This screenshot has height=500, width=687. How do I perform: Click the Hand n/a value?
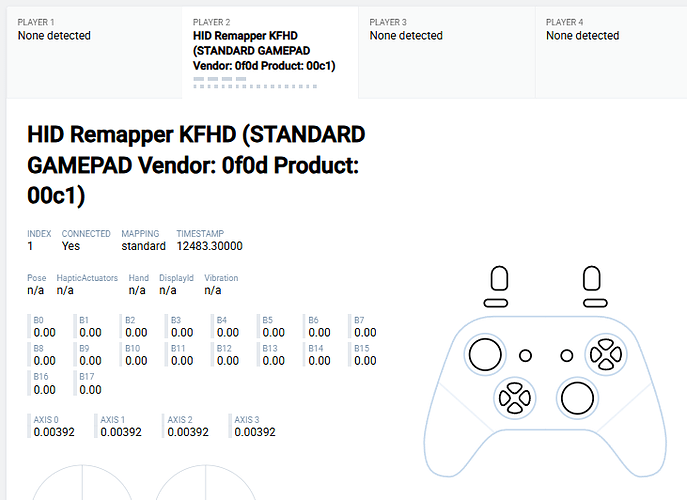[x=137, y=290]
